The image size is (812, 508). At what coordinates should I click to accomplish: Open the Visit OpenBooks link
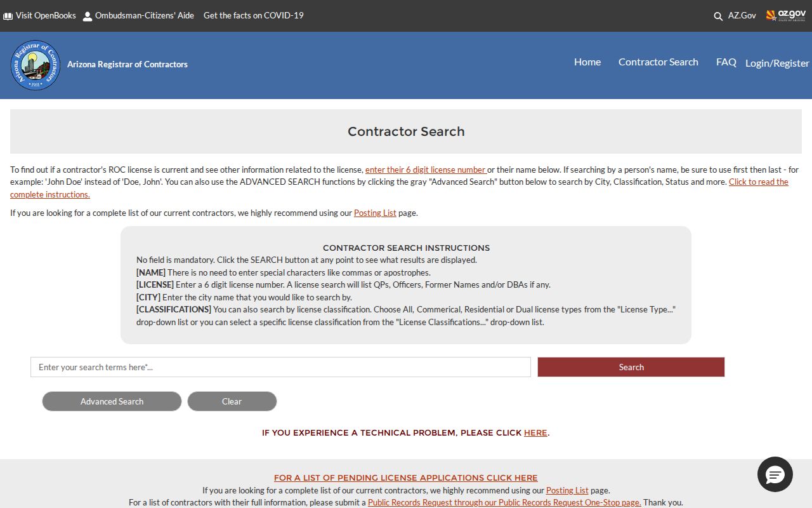46,15
